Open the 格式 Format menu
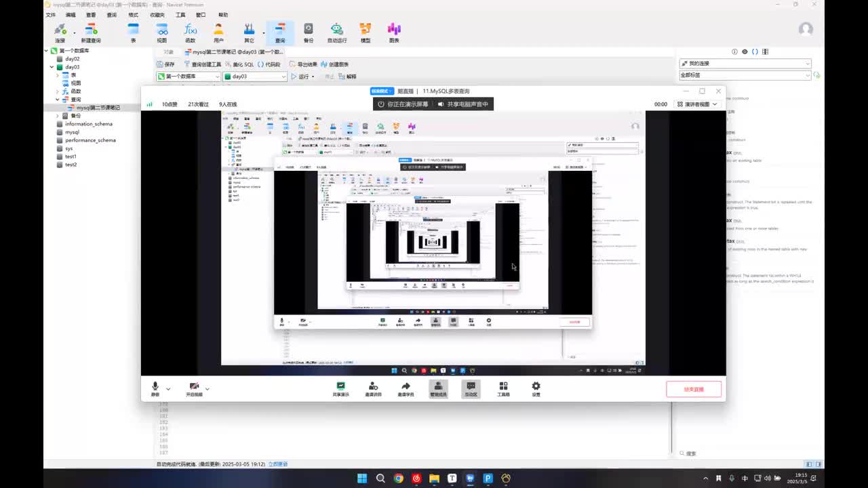The width and height of the screenshot is (868, 488). (x=133, y=15)
